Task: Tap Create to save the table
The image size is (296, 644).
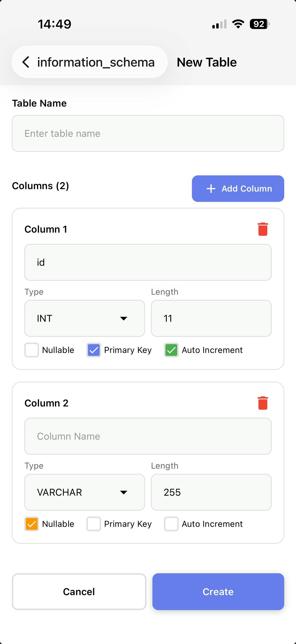Action: pos(218,592)
